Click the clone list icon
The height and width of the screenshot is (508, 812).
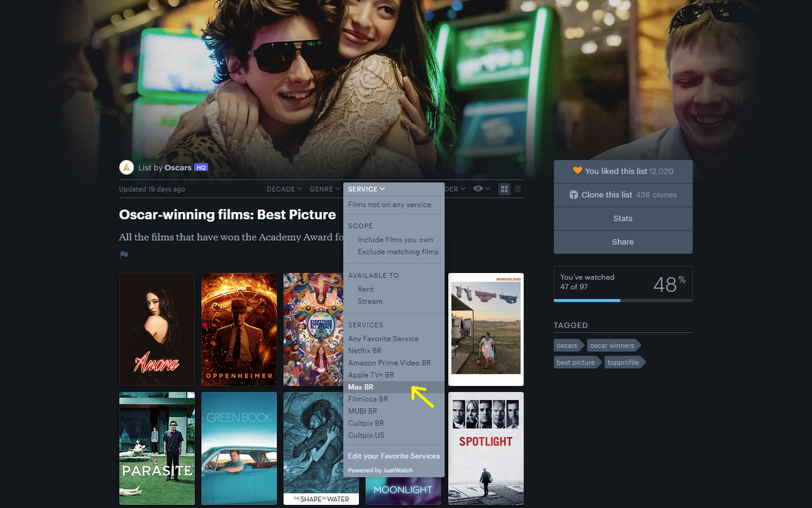tap(573, 194)
